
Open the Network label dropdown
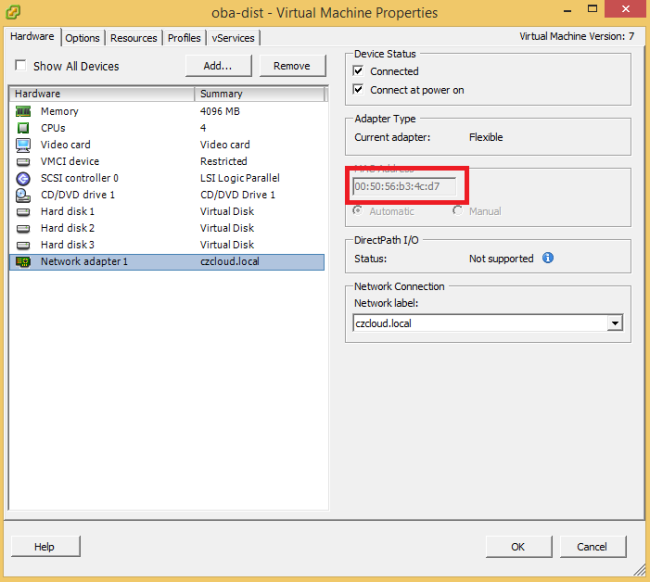(615, 323)
